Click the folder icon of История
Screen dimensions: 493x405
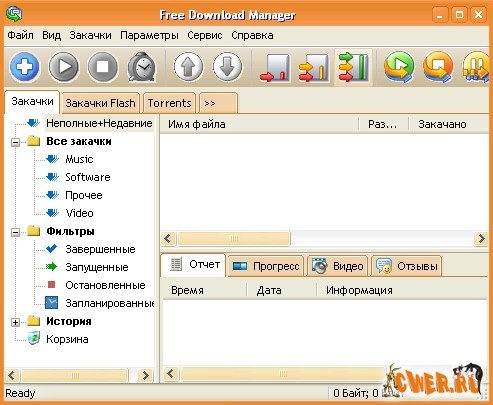pyautogui.click(x=34, y=321)
